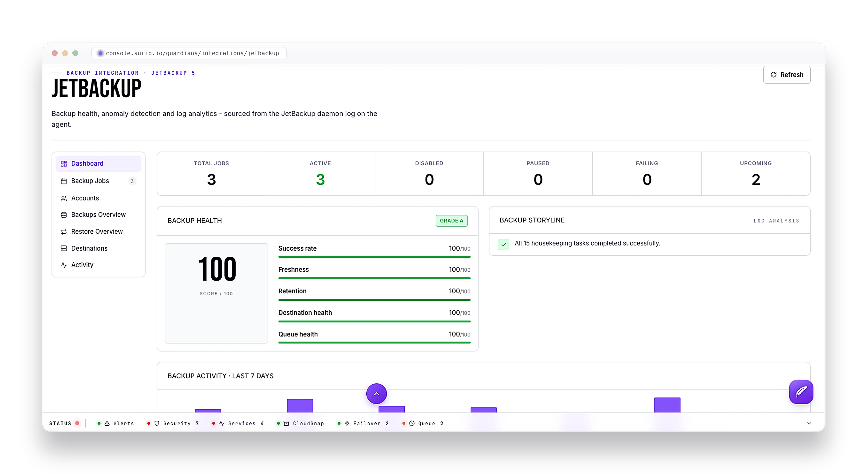Open Services status showing 4
This screenshot has width=868, height=474.
pos(238,423)
